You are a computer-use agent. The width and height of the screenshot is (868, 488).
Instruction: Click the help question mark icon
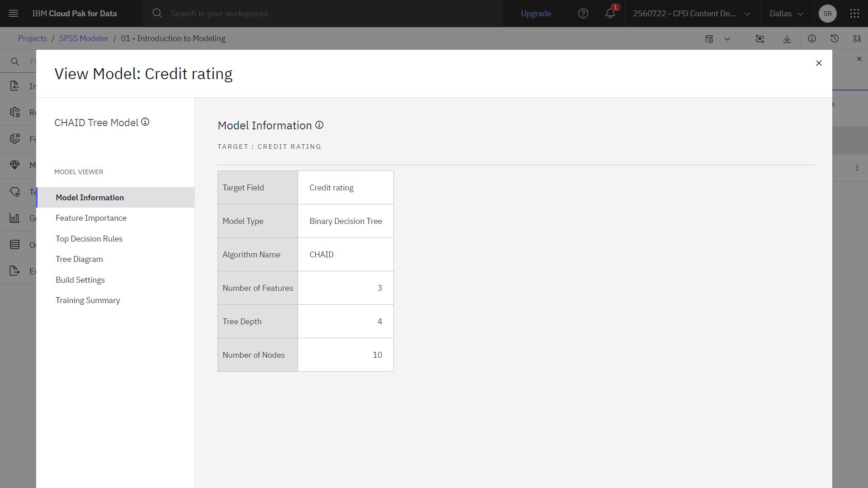(583, 14)
